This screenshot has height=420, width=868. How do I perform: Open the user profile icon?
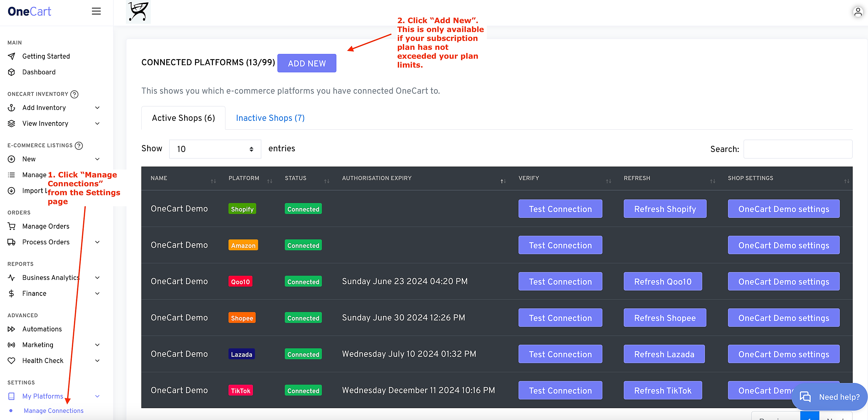858,12
